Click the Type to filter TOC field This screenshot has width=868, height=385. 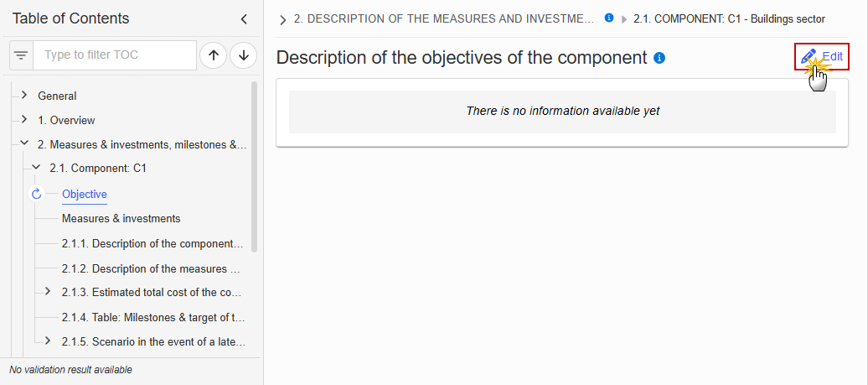(115, 55)
